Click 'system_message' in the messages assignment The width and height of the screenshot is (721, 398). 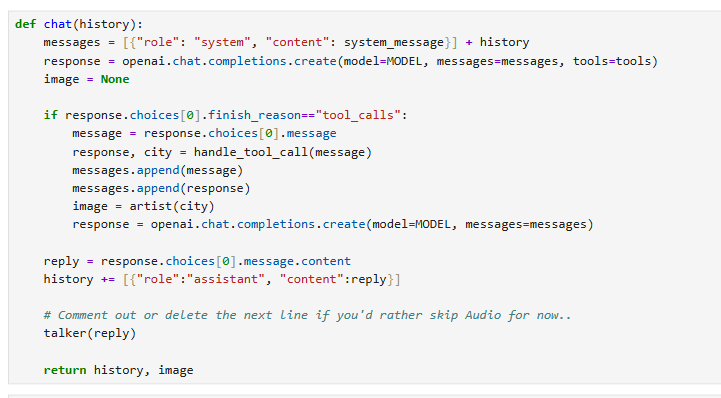coord(394,42)
